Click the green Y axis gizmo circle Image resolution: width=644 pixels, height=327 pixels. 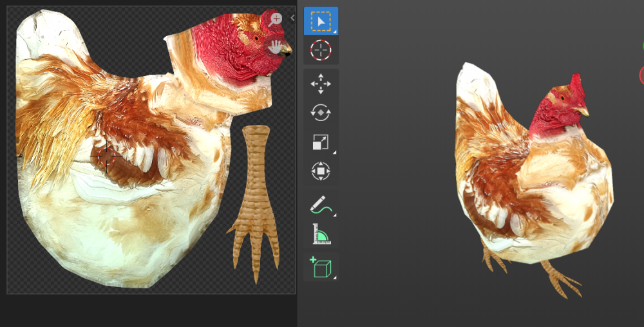[x=642, y=46]
